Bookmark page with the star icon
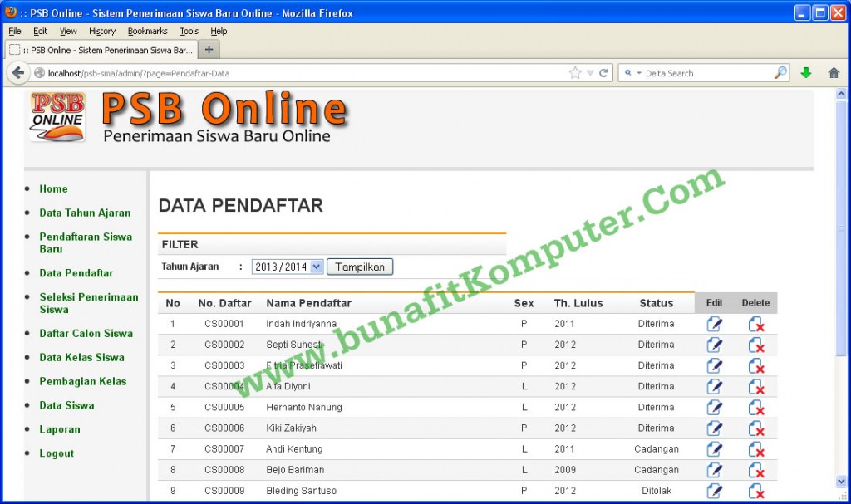This screenshot has height=504, width=851. point(575,73)
